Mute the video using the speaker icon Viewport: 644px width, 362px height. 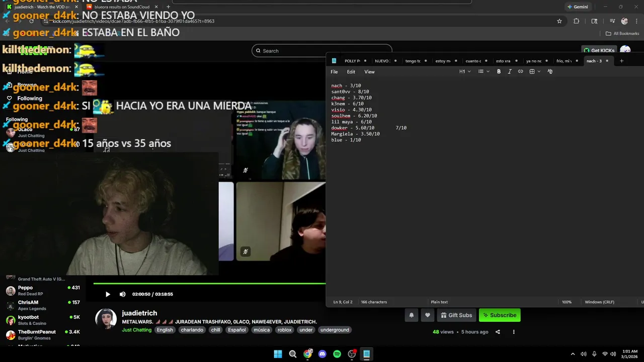tap(122, 294)
